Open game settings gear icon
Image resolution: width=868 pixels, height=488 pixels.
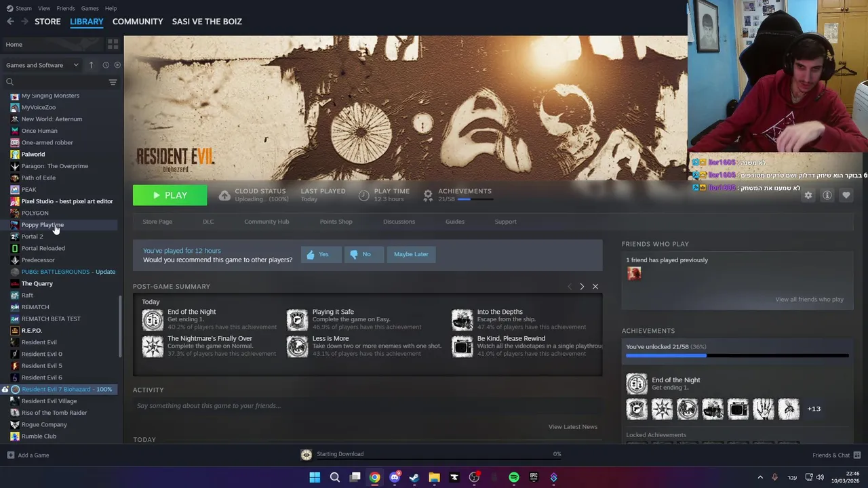coord(808,195)
